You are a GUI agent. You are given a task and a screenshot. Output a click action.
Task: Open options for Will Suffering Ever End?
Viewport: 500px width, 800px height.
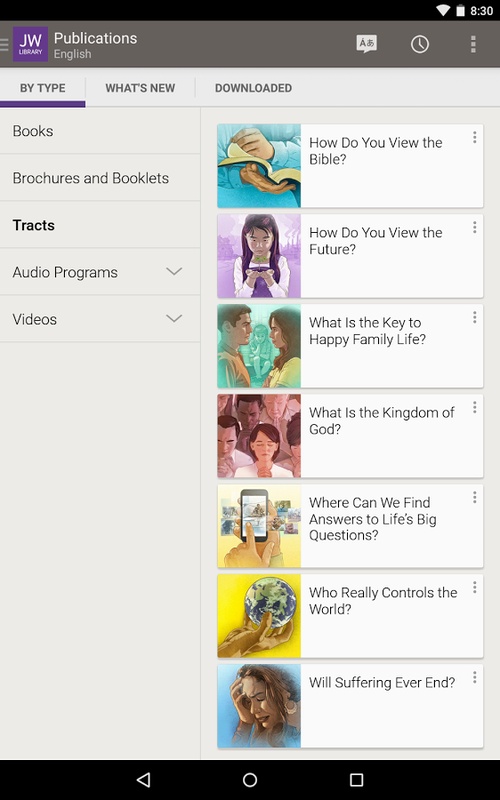point(474,677)
